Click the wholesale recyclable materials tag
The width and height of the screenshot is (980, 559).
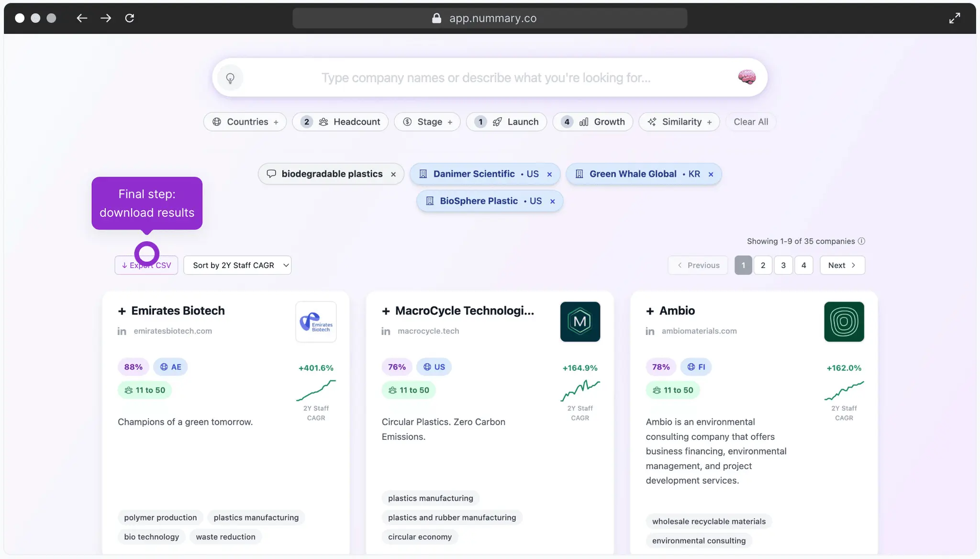coord(709,522)
